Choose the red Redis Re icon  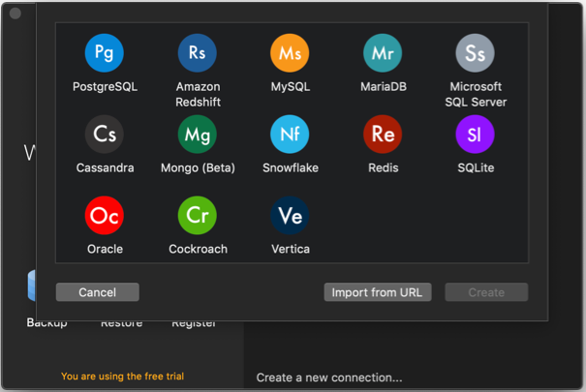pos(383,134)
